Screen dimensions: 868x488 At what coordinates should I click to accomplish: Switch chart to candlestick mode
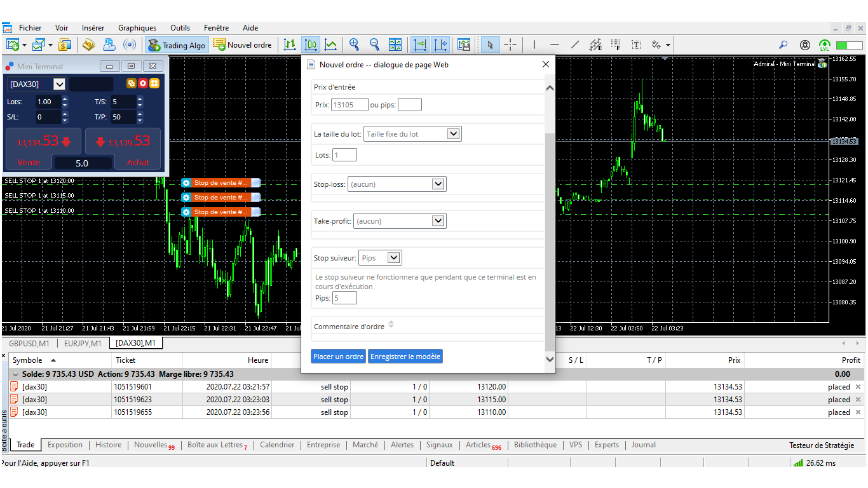coord(311,44)
